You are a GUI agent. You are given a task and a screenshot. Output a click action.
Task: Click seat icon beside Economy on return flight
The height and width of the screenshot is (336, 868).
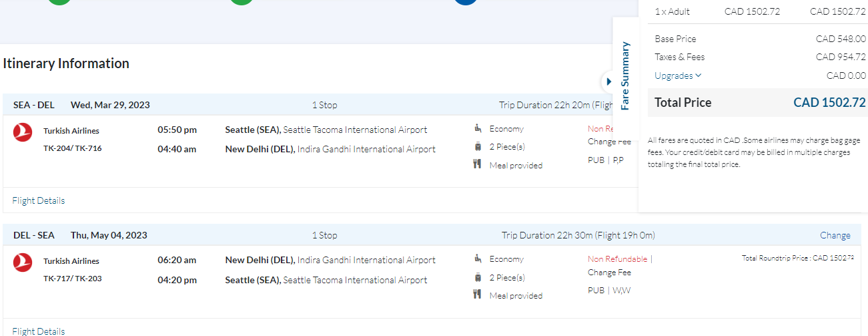[478, 259]
